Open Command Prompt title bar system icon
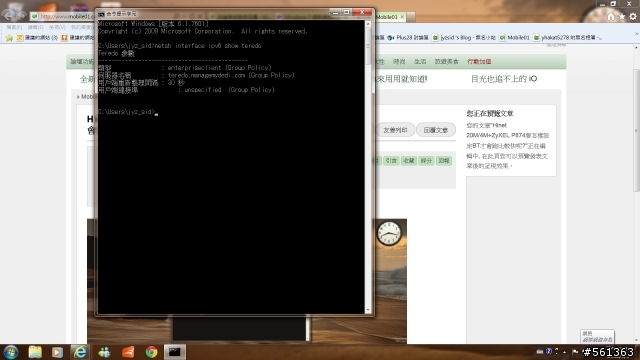 [101, 14]
